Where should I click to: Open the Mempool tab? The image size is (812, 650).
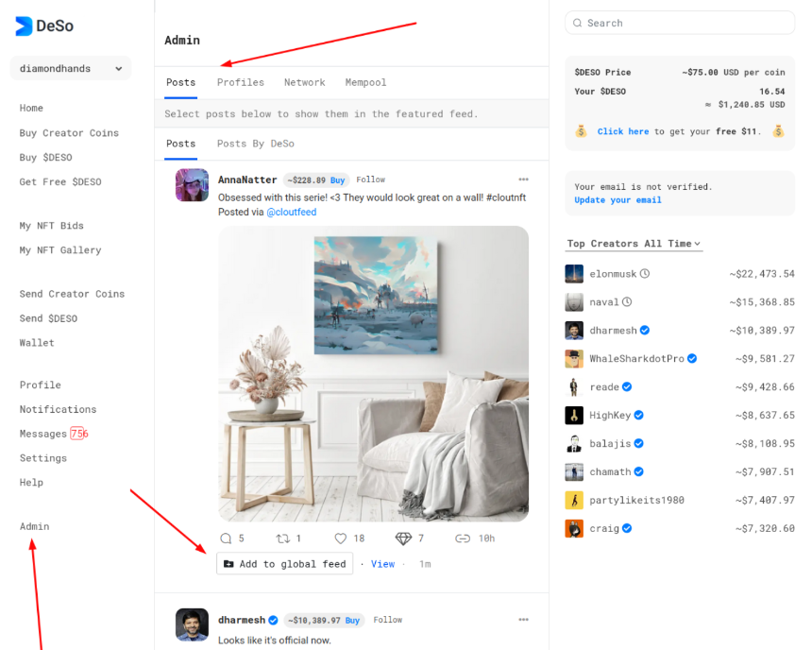tap(365, 82)
